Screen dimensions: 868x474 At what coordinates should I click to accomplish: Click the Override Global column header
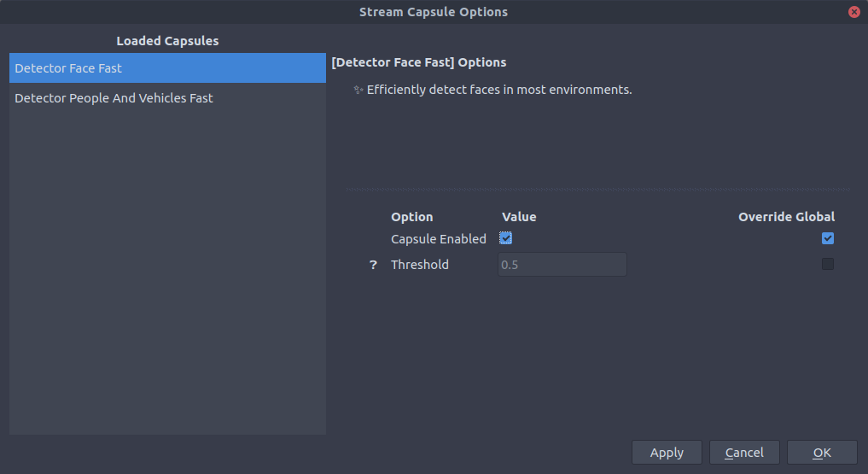787,217
